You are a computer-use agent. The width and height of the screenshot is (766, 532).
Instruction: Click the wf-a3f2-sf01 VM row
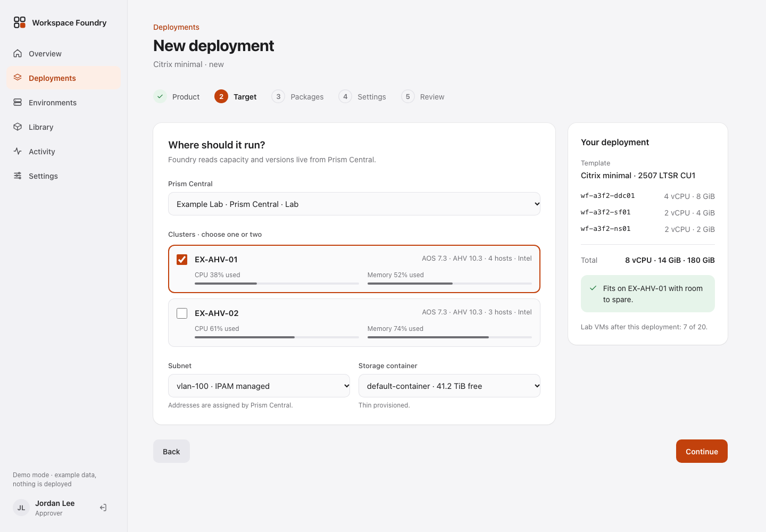click(648, 212)
